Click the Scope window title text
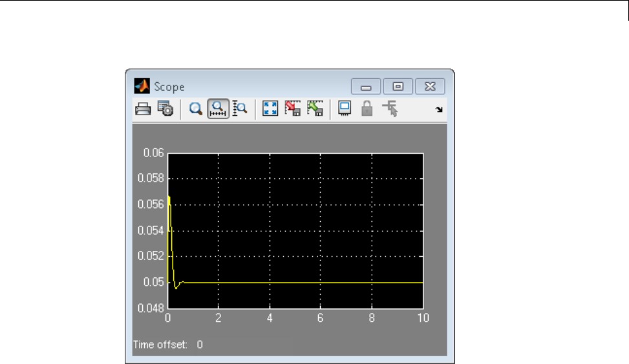Screen dimensions: 629x364 point(169,87)
